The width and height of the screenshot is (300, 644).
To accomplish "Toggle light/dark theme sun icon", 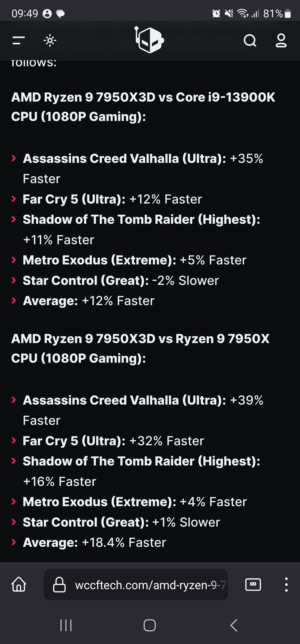I will [x=50, y=40].
